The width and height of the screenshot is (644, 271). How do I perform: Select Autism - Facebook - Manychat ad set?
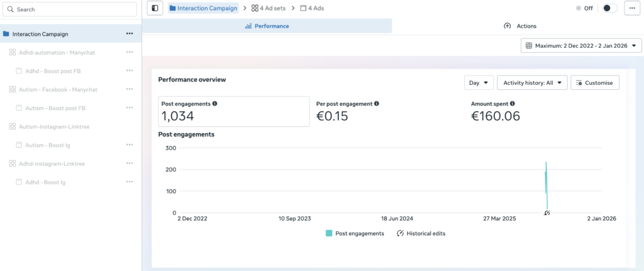point(58,89)
